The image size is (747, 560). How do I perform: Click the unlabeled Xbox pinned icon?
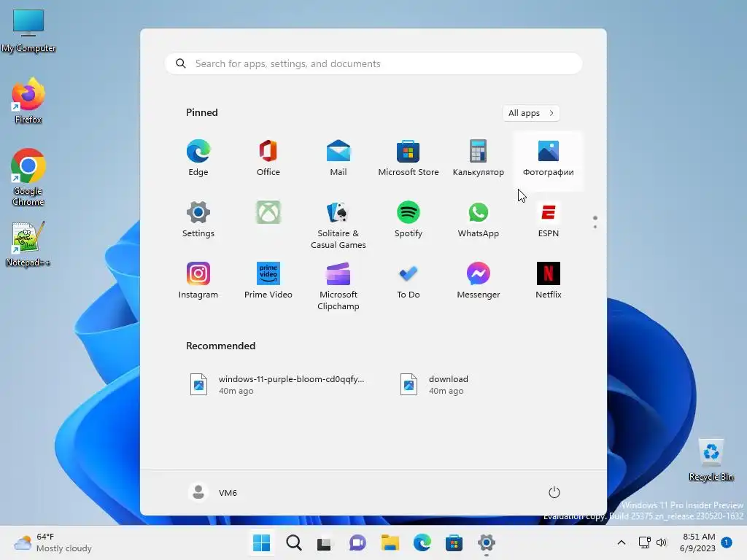(268, 212)
